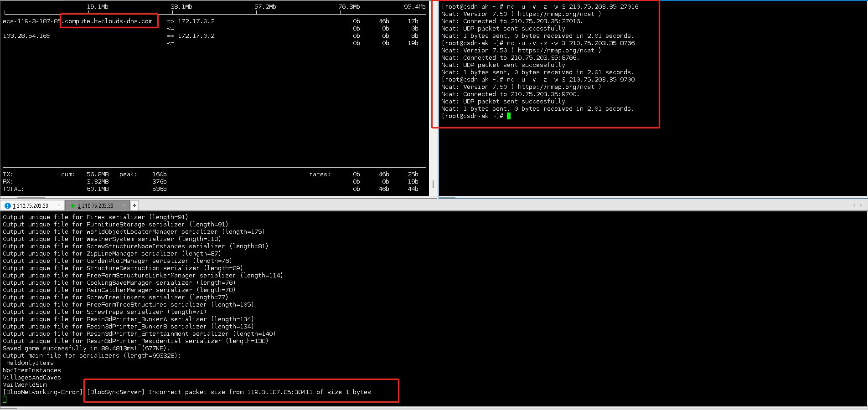
Task: Click the CookingSaveManager serializer line
Action: coord(119,282)
